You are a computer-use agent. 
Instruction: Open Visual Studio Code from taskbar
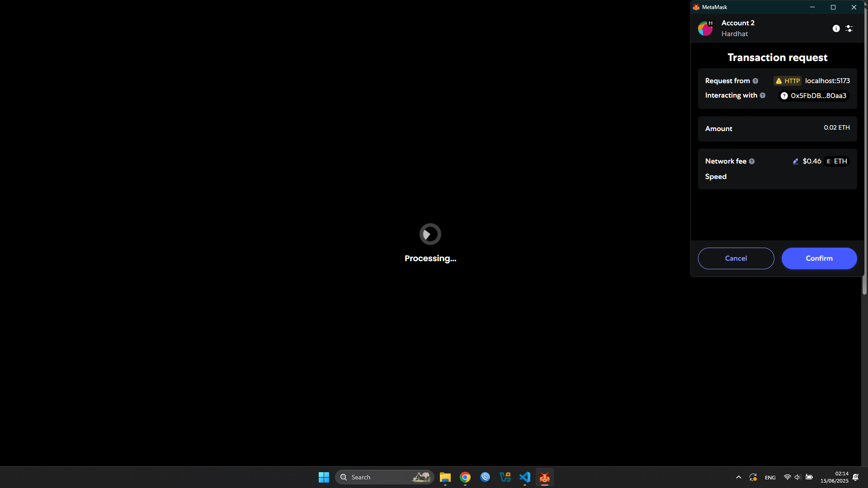coord(524,477)
